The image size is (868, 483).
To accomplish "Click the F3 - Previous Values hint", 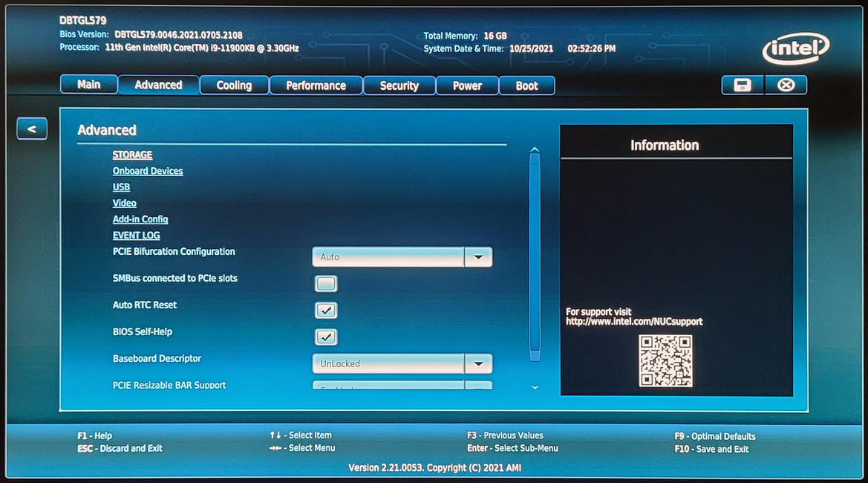I will (x=505, y=435).
